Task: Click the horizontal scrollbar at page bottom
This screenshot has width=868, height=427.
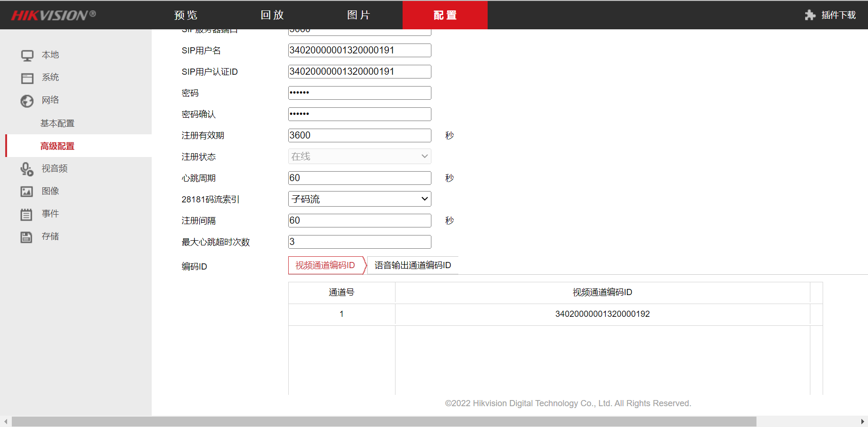Action: [331, 421]
